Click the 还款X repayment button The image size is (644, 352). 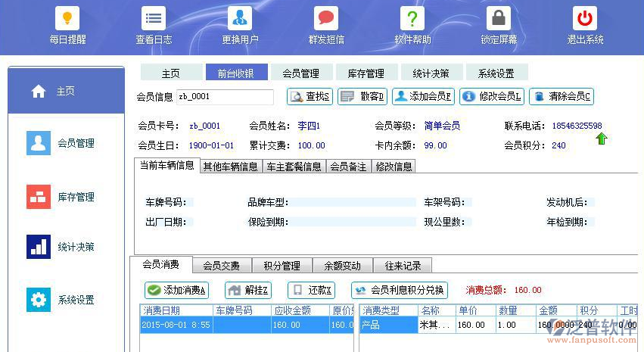[x=311, y=291]
